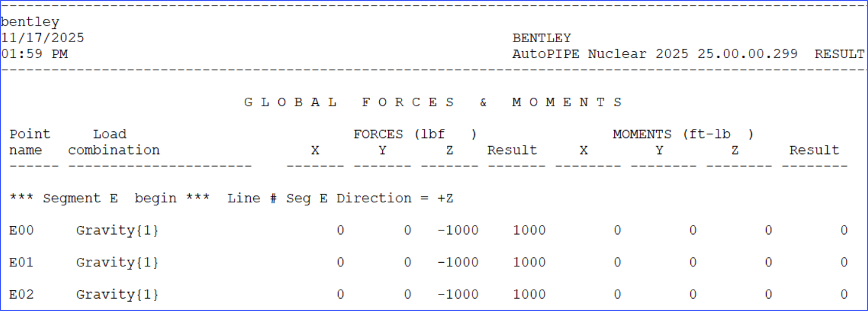Click the FORCES (lbf) group header
Screen dimensions: 868x311
[415, 134]
